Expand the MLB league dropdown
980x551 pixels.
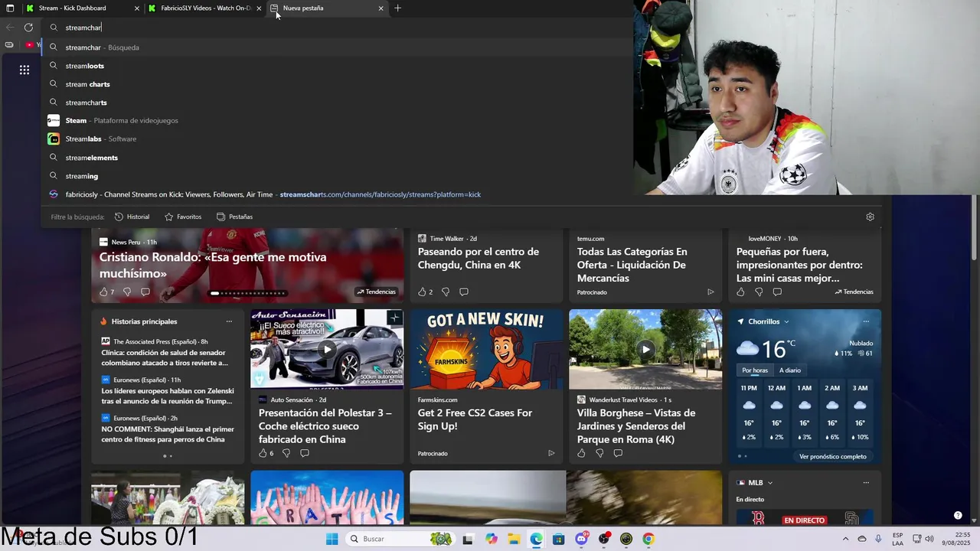point(770,483)
